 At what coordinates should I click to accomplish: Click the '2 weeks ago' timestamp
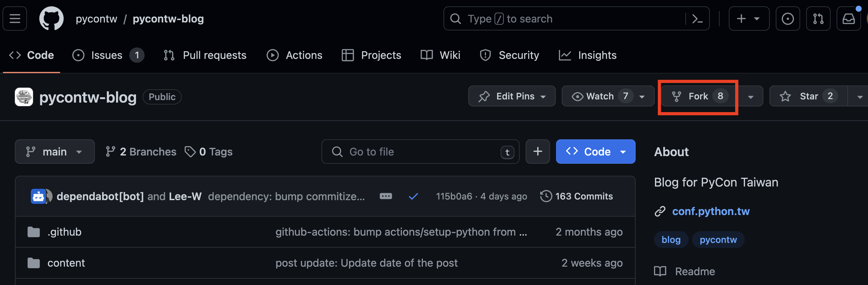click(x=592, y=263)
